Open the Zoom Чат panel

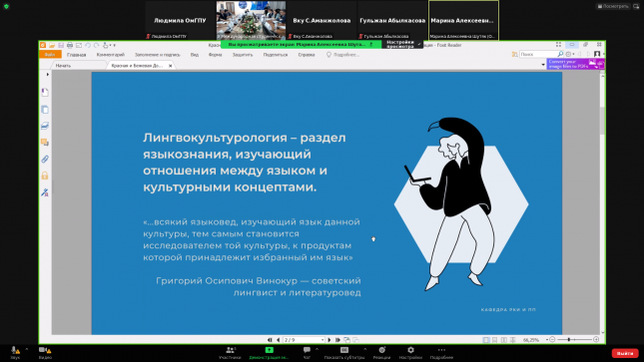pos(307,353)
